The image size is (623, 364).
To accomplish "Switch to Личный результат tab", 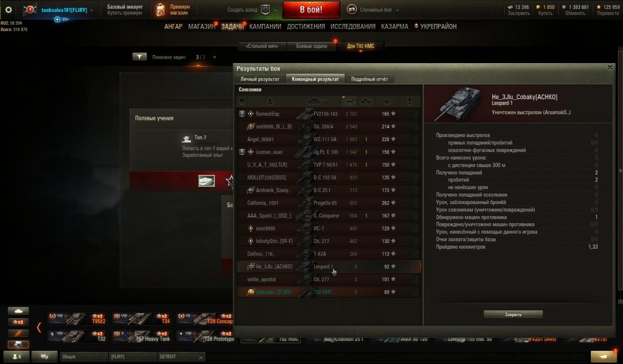I will coord(260,79).
